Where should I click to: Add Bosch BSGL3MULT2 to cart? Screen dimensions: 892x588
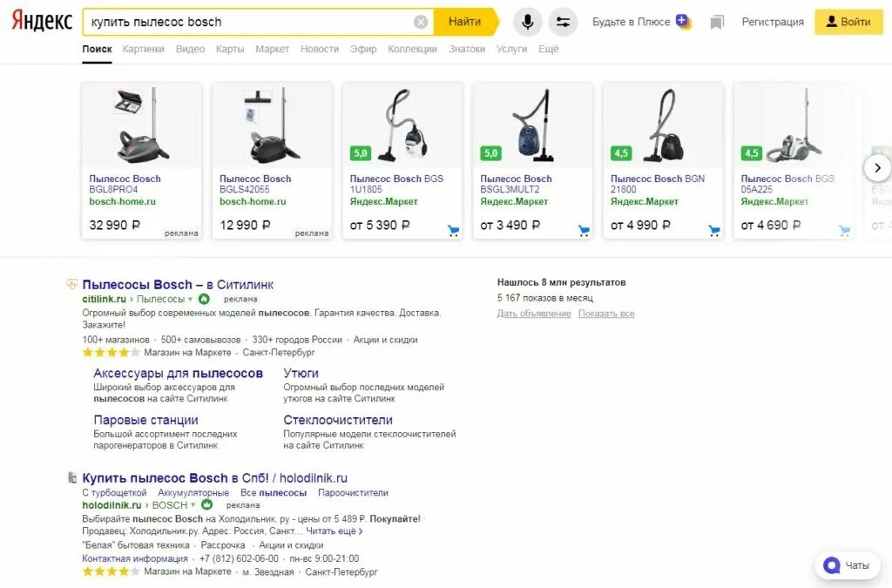[x=584, y=230]
